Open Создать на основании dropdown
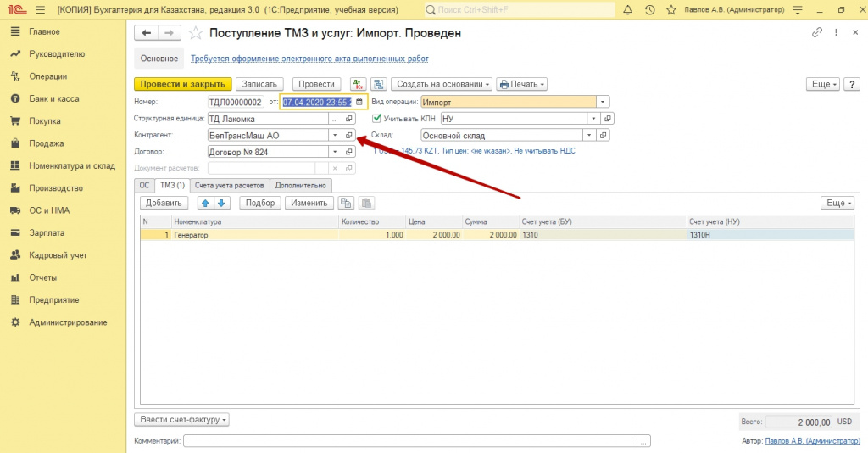 pyautogui.click(x=442, y=84)
